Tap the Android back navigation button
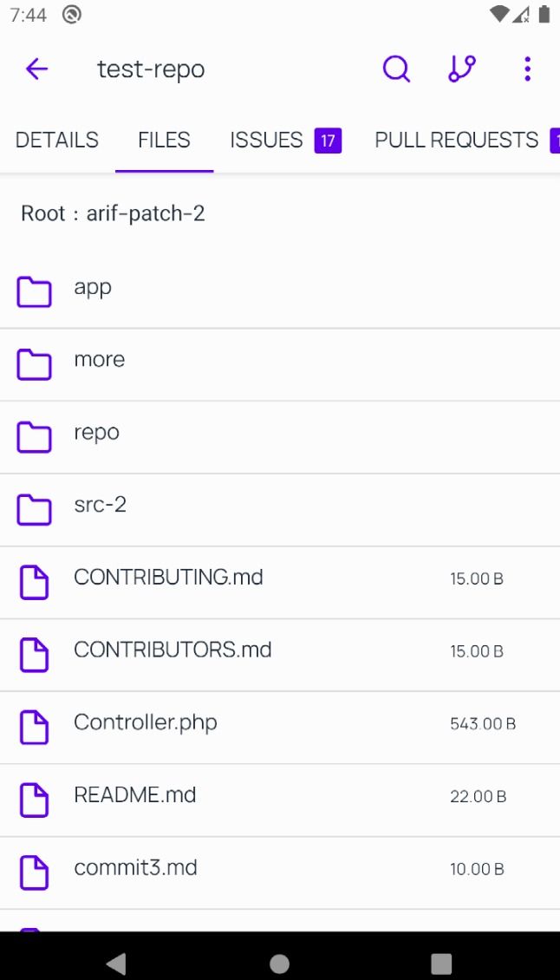This screenshot has height=980, width=560. [115, 963]
